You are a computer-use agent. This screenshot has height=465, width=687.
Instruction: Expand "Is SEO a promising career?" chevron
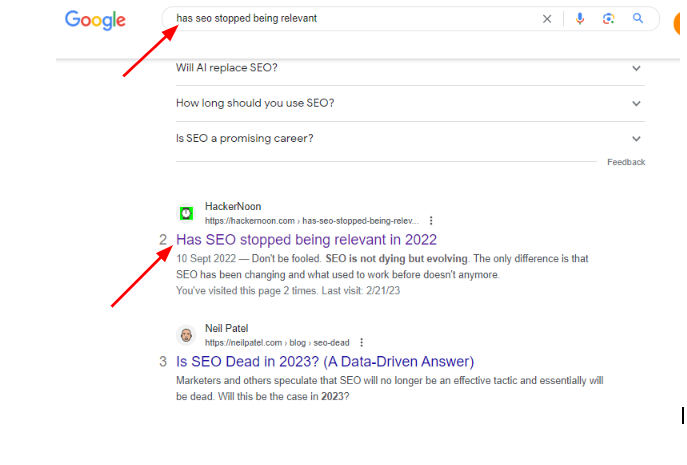(x=636, y=138)
